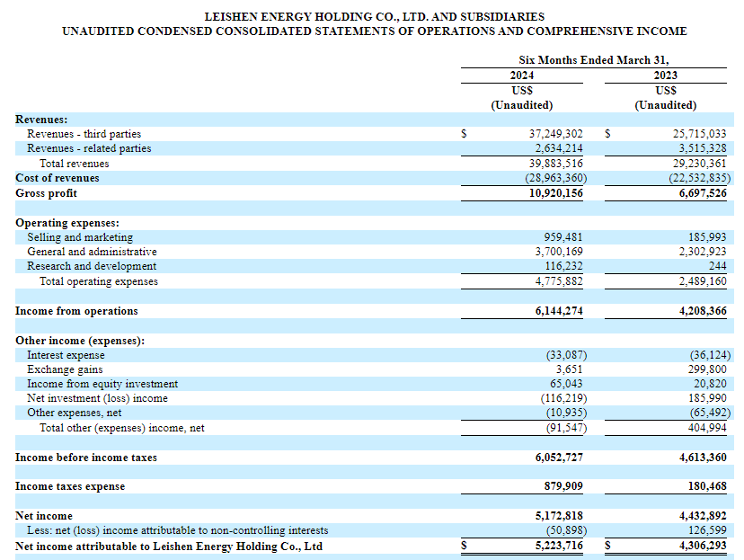Select the 2024 value 37,249,302
The image size is (744, 560).
point(555,134)
